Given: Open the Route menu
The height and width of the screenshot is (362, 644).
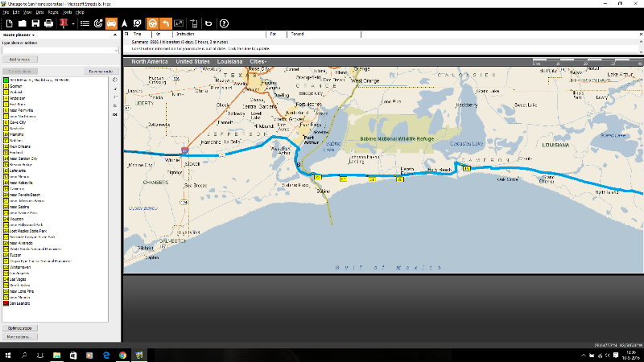Looking at the screenshot, I should click(54, 13).
